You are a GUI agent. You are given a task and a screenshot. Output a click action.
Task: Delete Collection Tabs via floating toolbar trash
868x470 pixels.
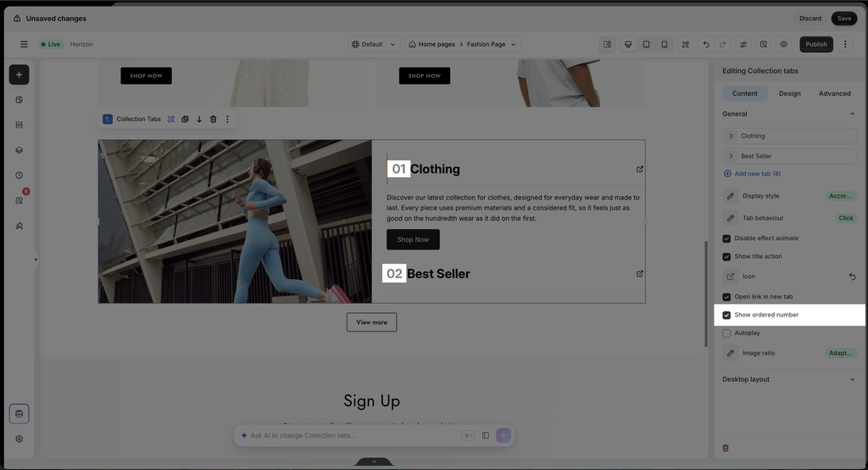point(213,119)
